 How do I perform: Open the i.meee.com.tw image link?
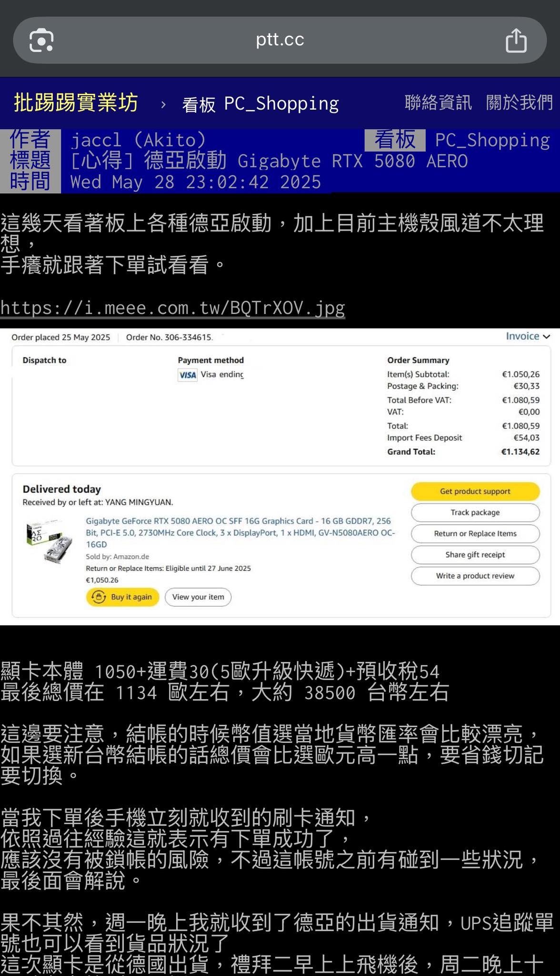pyautogui.click(x=172, y=308)
